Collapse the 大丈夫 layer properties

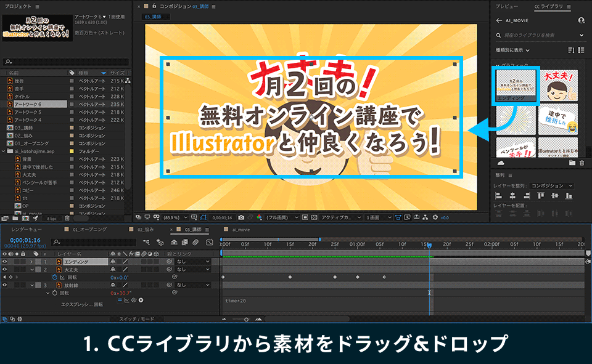point(31,269)
